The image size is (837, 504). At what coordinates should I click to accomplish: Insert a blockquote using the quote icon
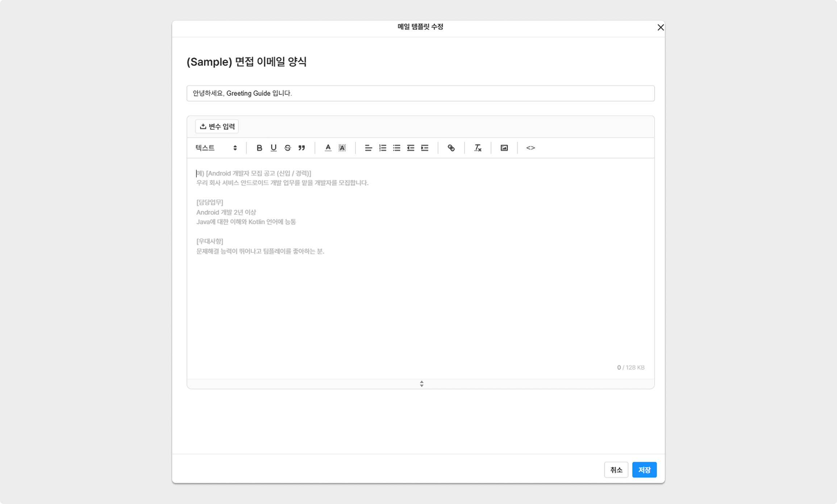coord(301,148)
